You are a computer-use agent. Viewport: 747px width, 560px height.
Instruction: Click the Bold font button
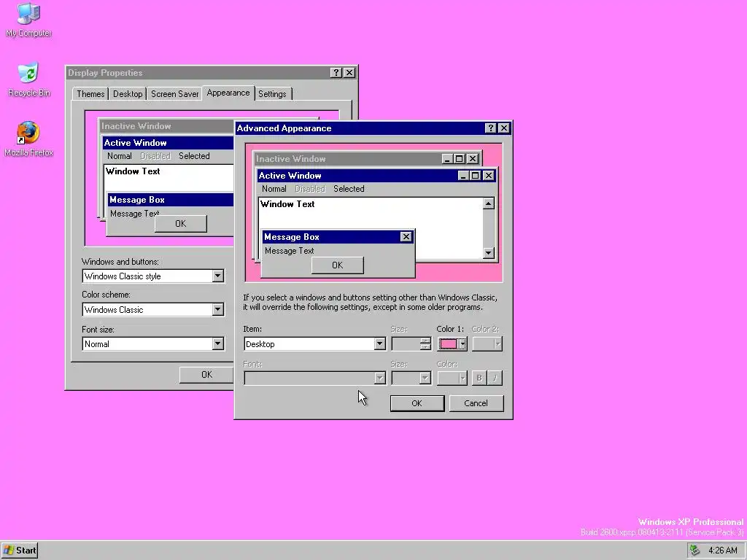479,378
